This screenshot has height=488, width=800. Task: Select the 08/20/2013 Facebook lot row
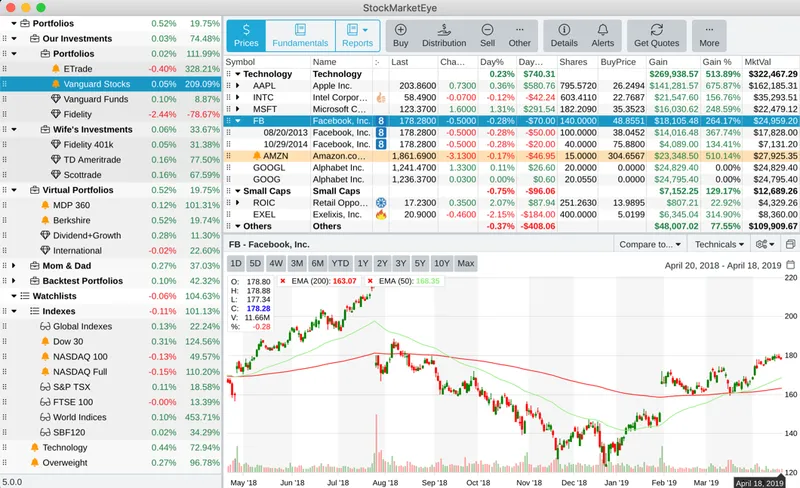[x=512, y=133]
